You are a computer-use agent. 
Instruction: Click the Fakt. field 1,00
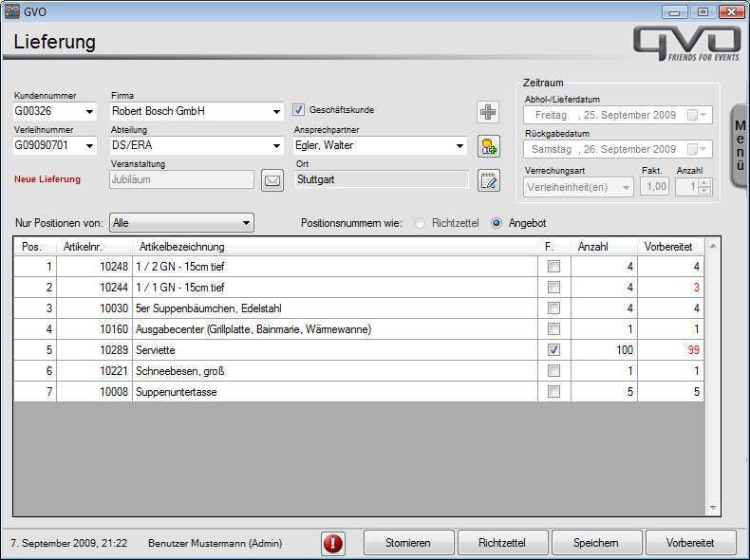click(655, 186)
